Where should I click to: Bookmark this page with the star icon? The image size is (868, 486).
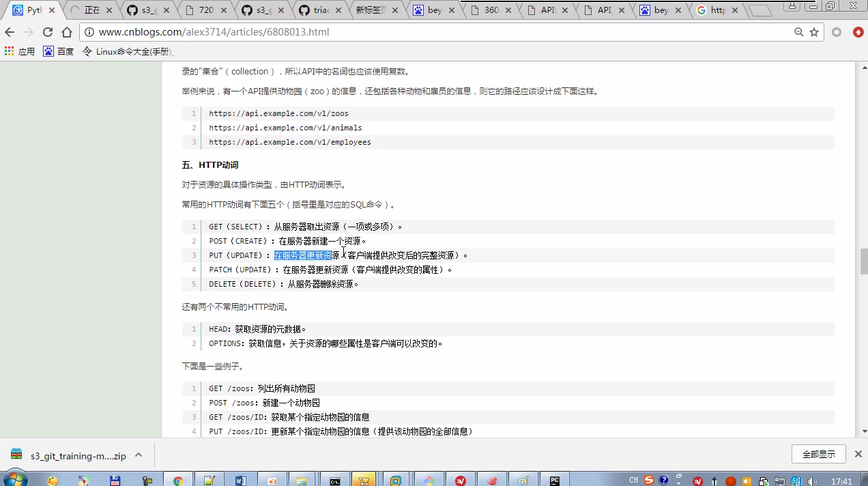(814, 32)
